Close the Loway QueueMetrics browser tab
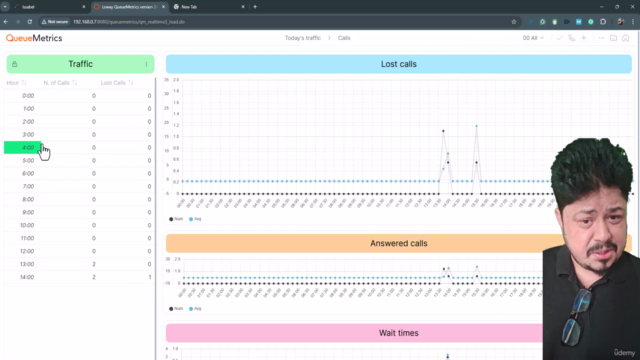 164,7
